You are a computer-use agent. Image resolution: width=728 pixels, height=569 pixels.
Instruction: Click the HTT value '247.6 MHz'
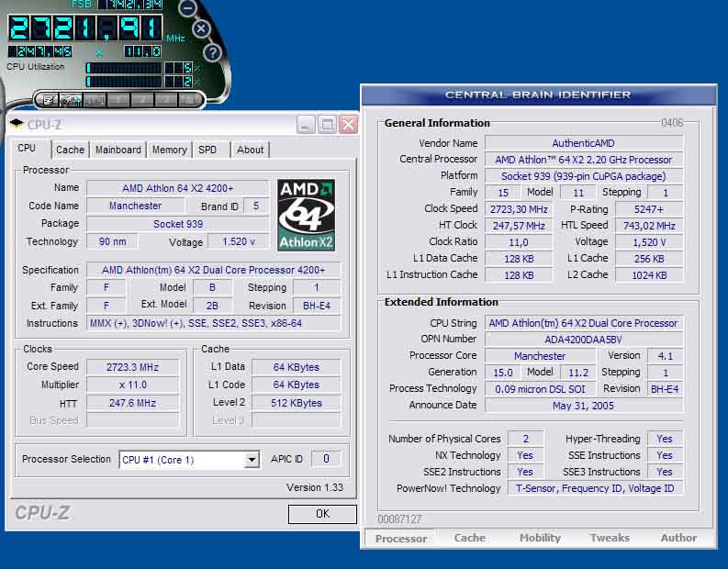[133, 403]
